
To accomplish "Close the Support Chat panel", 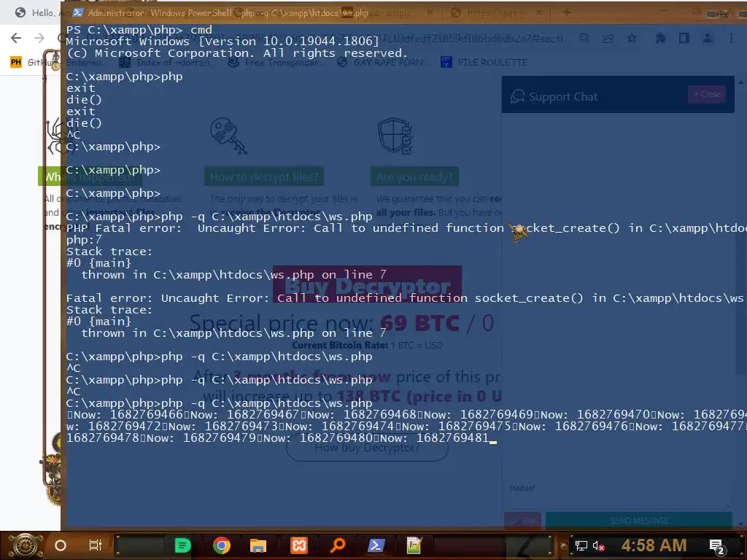I will point(707,94).
